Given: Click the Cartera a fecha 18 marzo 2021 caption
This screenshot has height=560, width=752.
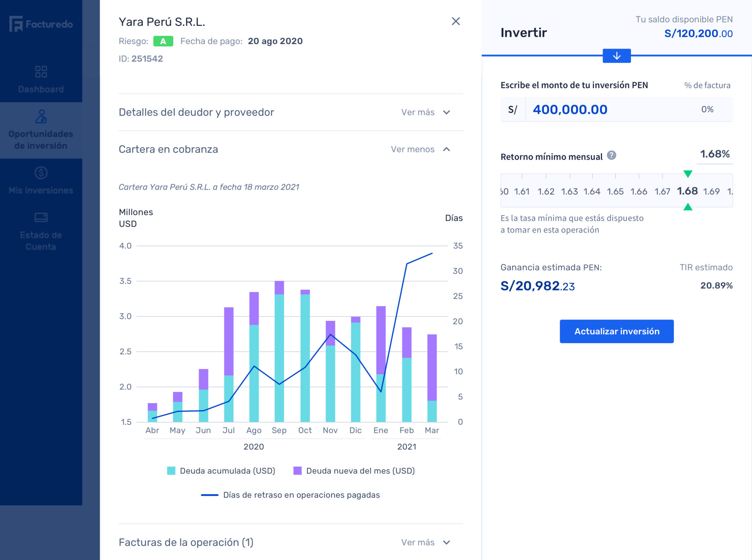Looking at the screenshot, I should [x=209, y=187].
